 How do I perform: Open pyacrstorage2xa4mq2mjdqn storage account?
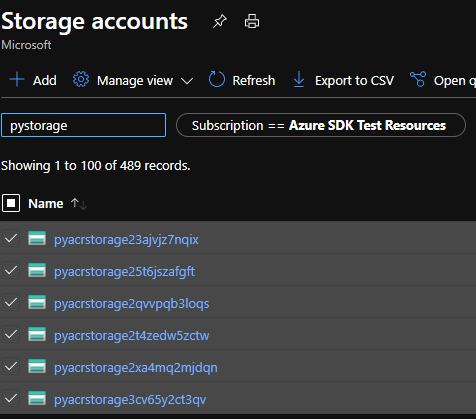136,368
